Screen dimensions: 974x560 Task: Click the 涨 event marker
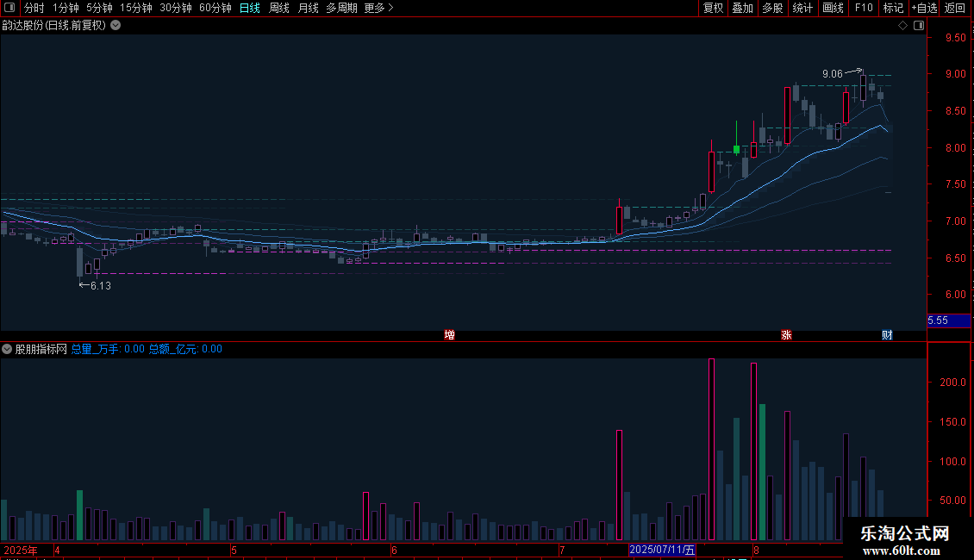(786, 335)
